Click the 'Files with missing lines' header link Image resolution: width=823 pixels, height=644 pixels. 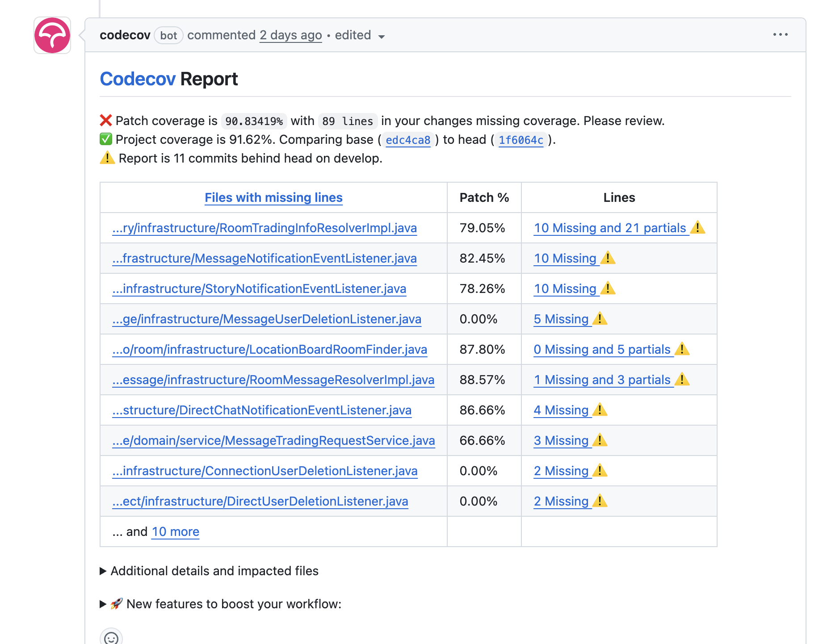coord(273,197)
